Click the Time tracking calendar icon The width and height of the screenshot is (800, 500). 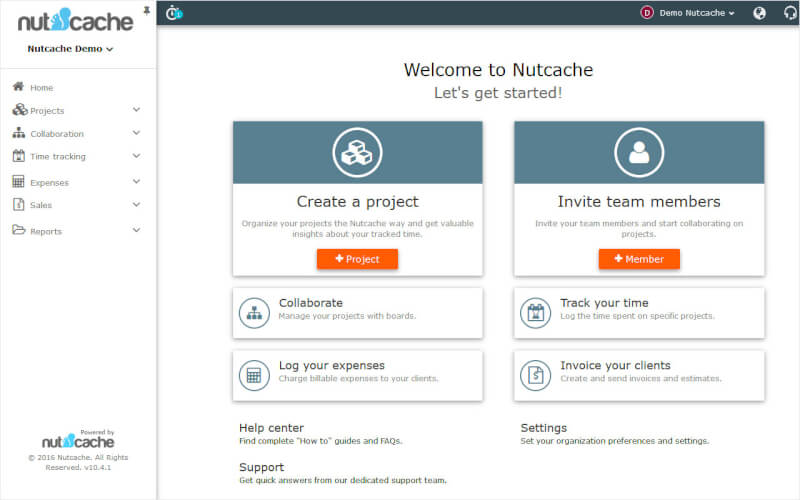pos(18,156)
